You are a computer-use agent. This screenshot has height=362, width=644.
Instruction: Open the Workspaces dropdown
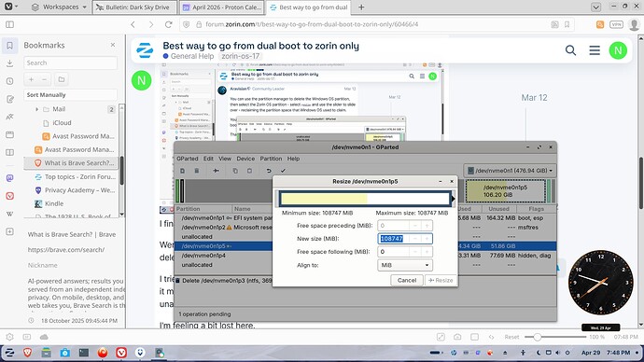click(x=59, y=7)
